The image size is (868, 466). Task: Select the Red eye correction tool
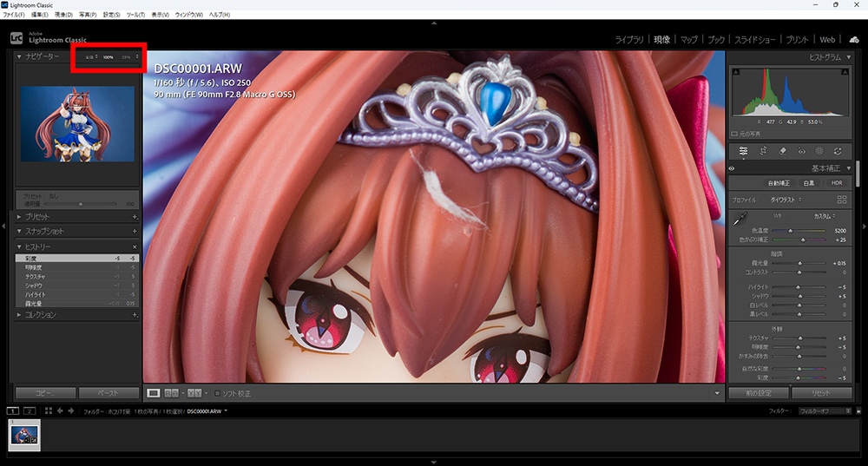(801, 150)
